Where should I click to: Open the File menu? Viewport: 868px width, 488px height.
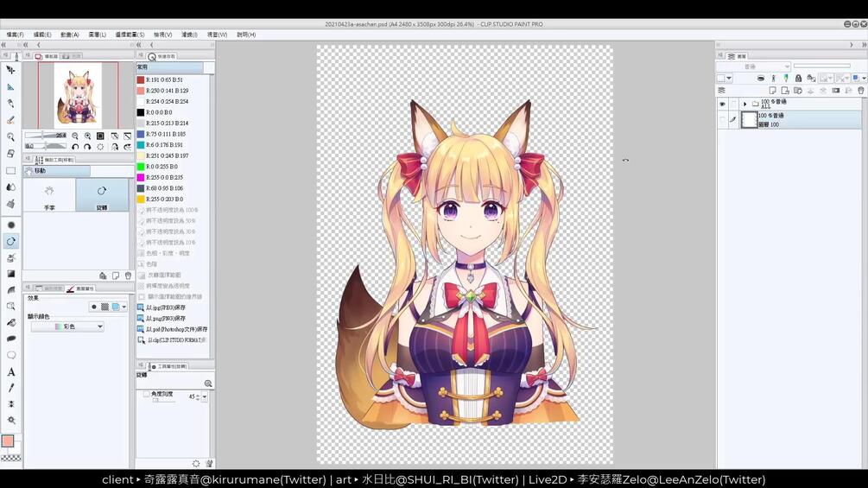tap(15, 35)
